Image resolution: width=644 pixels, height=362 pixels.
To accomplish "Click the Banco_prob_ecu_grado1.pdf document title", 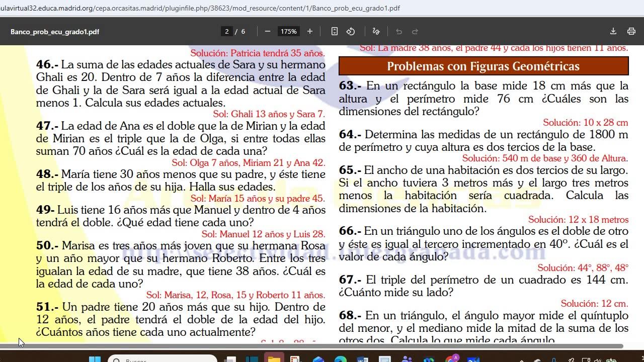I will pyautogui.click(x=55, y=31).
